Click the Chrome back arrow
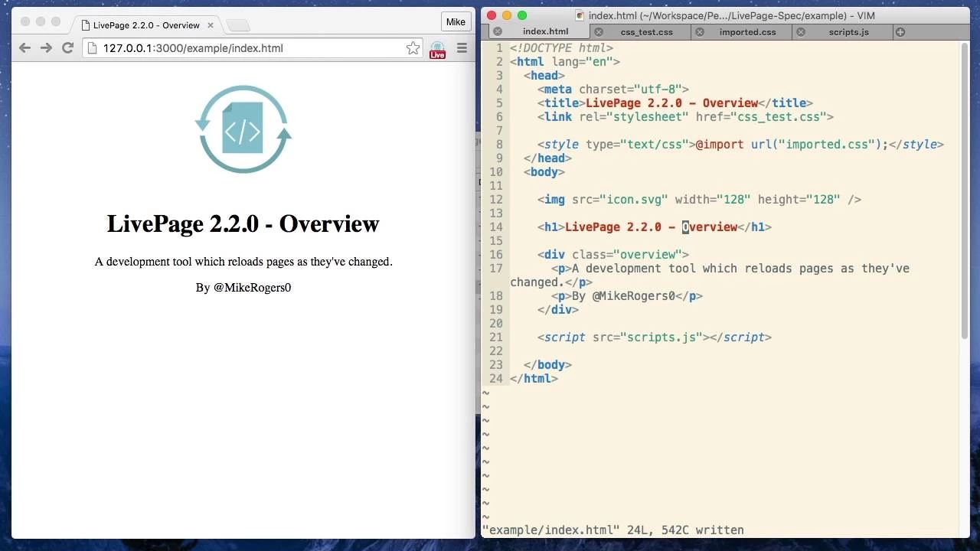 click(x=24, y=47)
